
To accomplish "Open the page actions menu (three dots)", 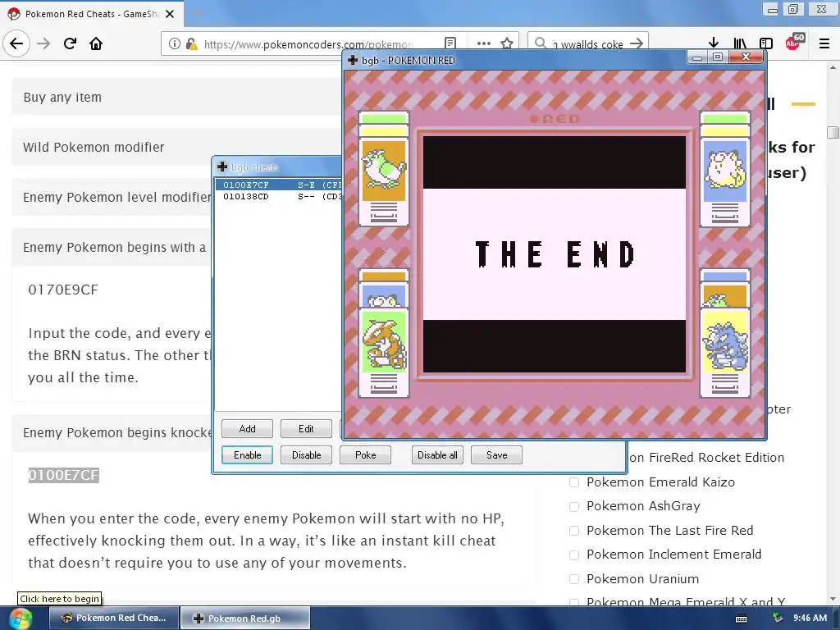I will click(x=484, y=43).
